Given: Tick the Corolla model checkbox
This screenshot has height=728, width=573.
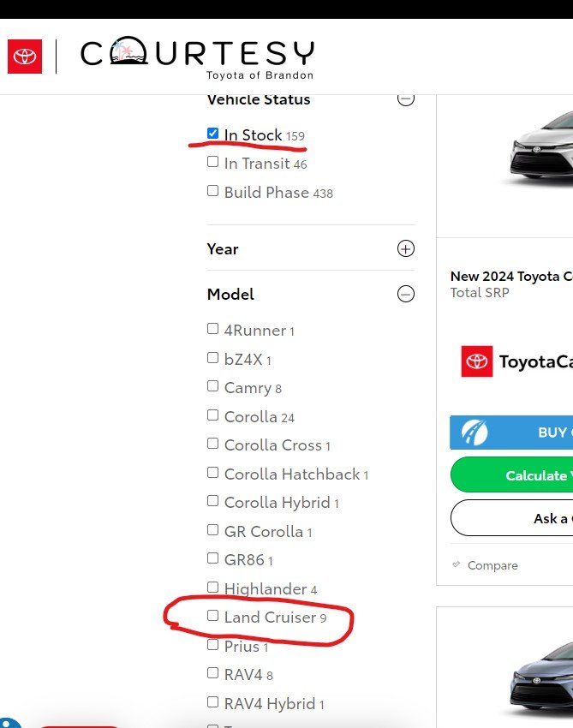Looking at the screenshot, I should pos(213,415).
